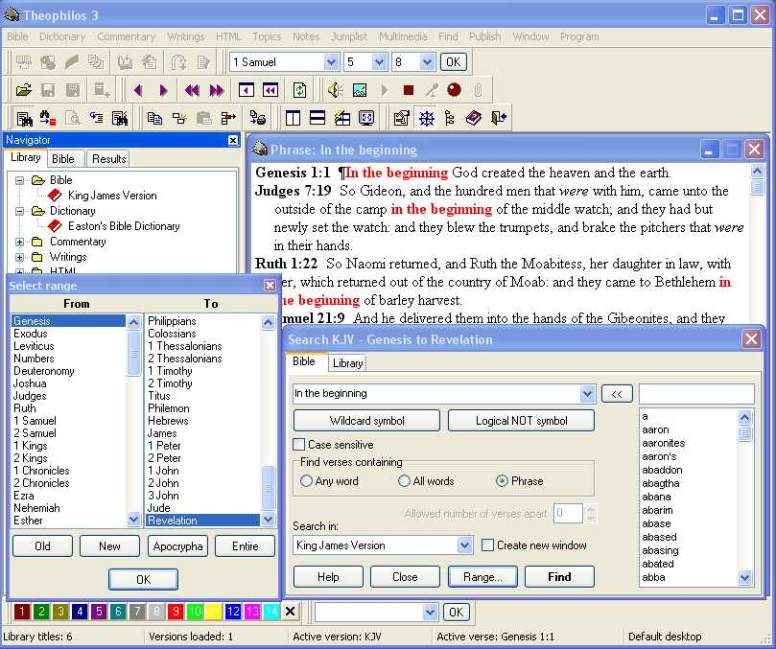Image resolution: width=776 pixels, height=649 pixels.
Task: Click the picture image icon in toolbar
Action: [x=360, y=90]
